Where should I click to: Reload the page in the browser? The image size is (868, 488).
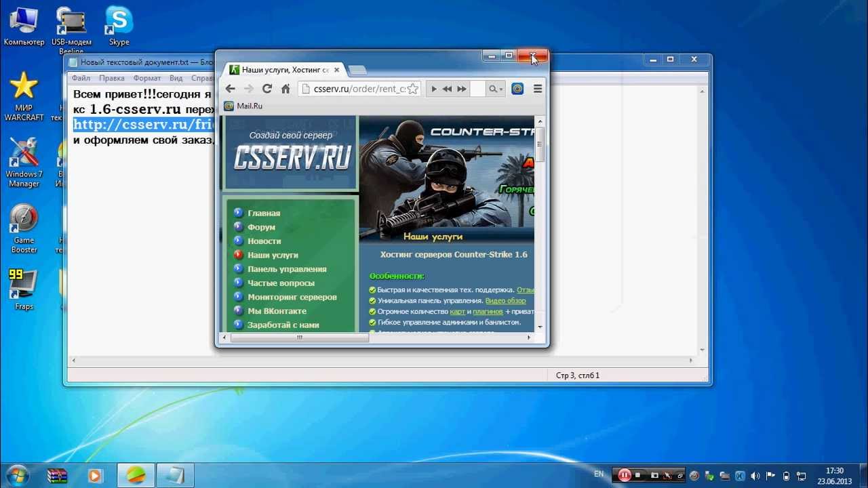pyautogui.click(x=267, y=89)
